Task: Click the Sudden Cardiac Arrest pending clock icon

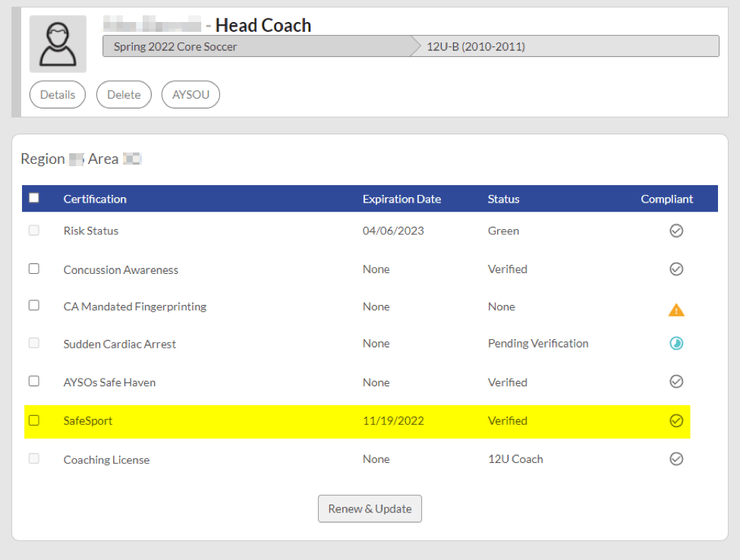Action: point(676,343)
